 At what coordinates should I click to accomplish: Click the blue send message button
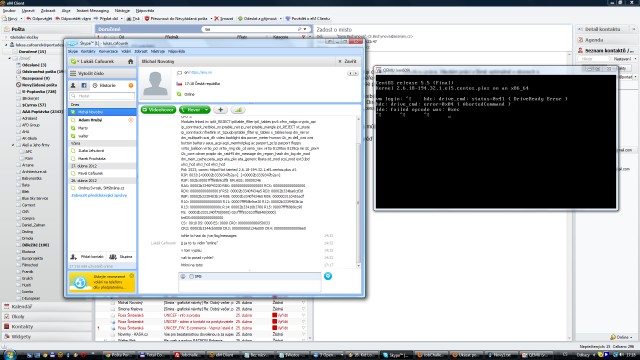point(328,276)
